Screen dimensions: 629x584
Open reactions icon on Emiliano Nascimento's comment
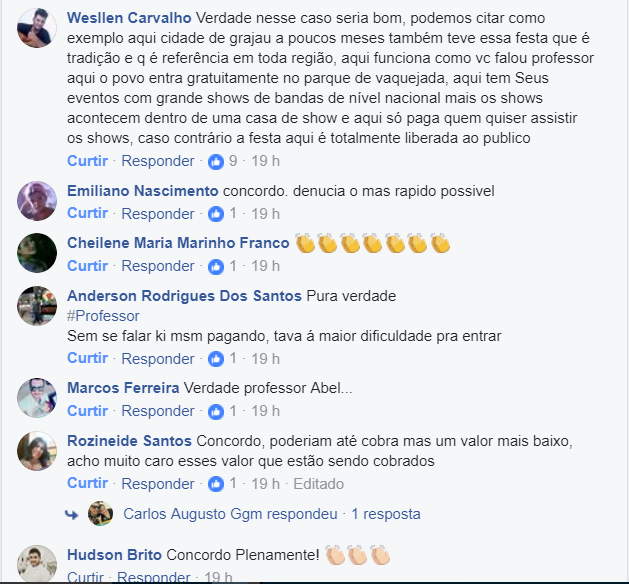coord(216,214)
